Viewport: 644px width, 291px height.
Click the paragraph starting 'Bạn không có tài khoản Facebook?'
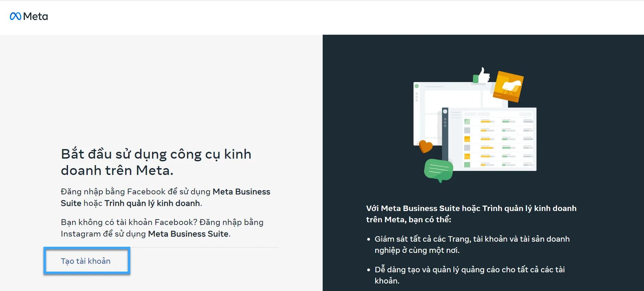point(162,228)
